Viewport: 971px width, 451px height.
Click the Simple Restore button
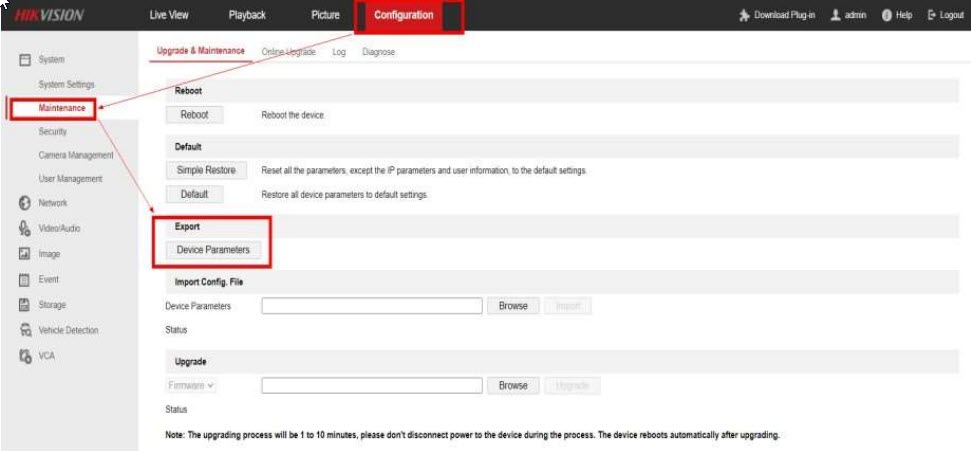click(x=206, y=170)
